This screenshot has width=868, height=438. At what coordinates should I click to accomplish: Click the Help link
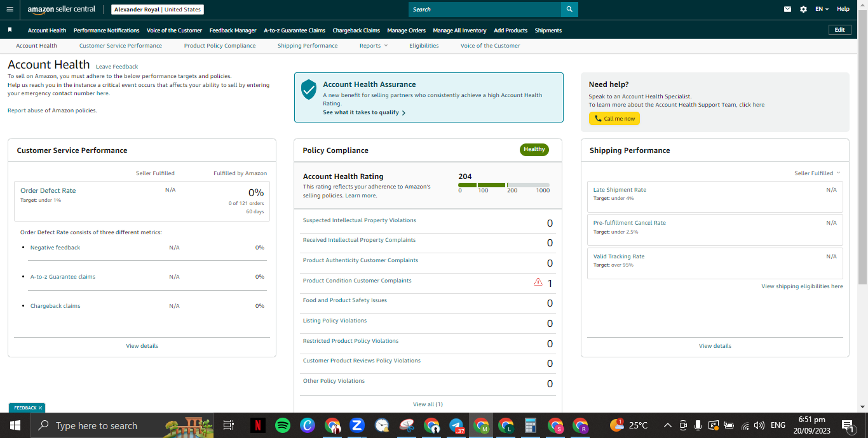[843, 10]
